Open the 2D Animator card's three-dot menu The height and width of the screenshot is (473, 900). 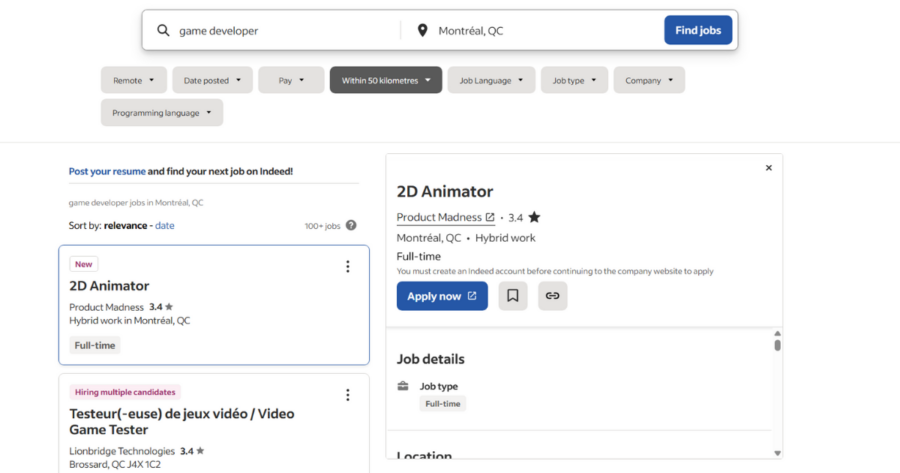click(348, 266)
